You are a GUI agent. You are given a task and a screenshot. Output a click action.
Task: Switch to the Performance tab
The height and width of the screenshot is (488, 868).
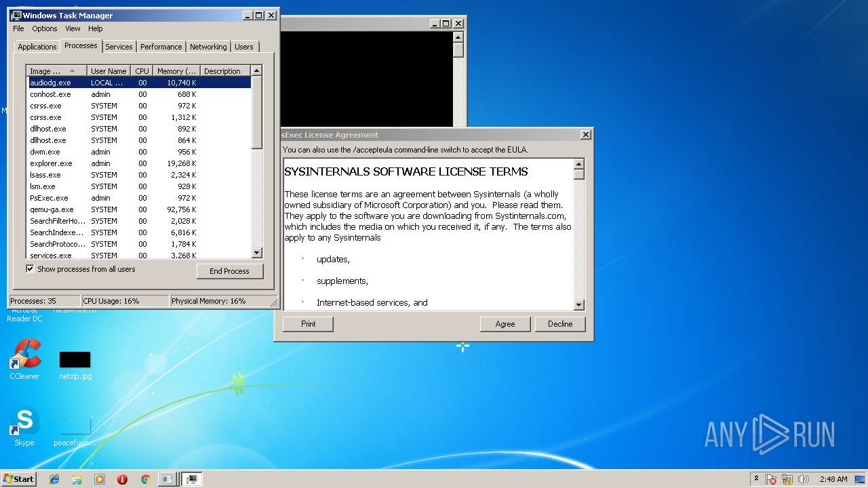[161, 47]
